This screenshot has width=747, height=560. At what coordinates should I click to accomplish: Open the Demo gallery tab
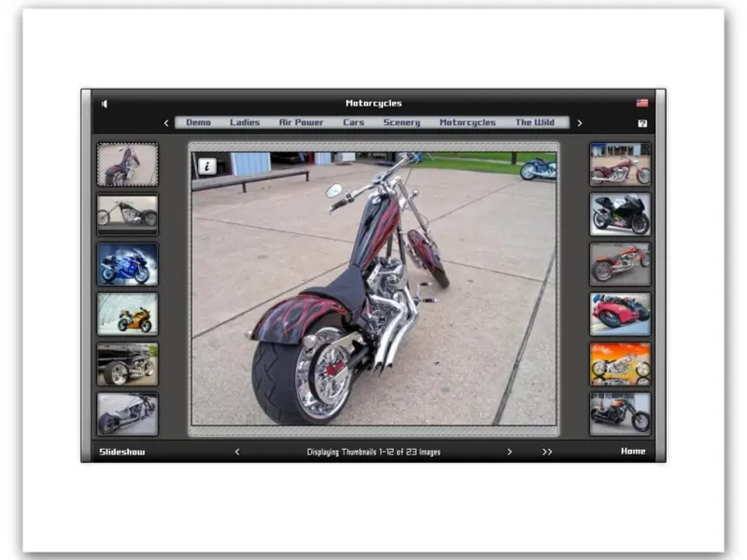tap(198, 122)
